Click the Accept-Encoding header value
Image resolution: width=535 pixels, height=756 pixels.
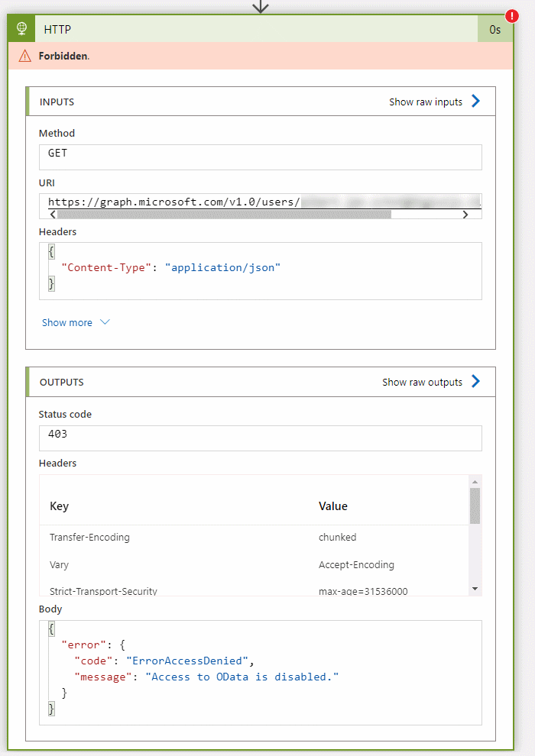tap(356, 564)
